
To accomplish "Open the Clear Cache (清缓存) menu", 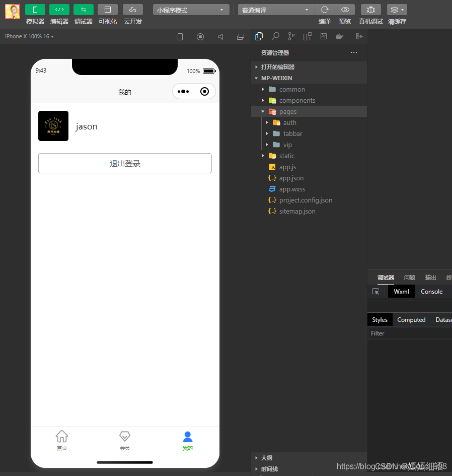I will [x=397, y=10].
